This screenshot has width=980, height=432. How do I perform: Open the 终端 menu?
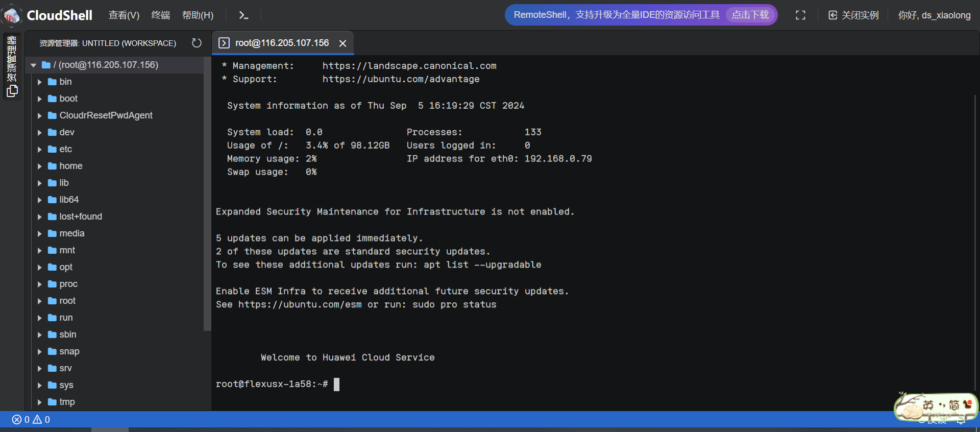coord(160,15)
